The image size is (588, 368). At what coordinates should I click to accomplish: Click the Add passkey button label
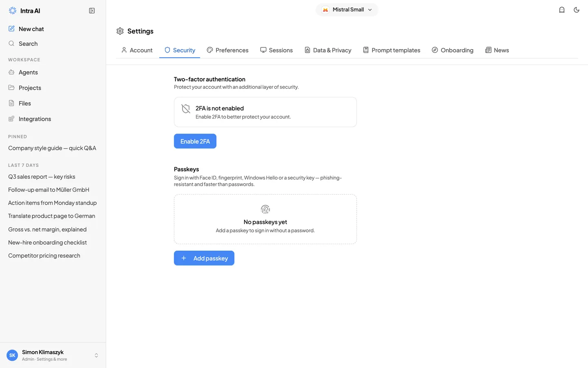click(x=211, y=258)
